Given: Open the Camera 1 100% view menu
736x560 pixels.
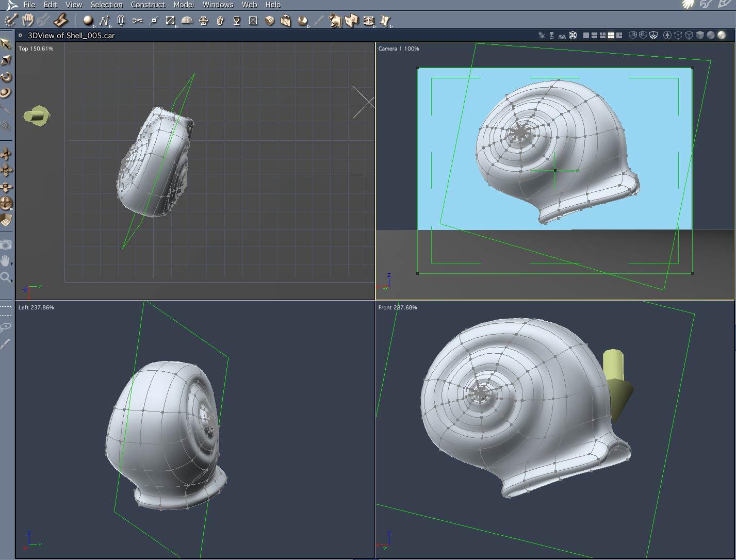Looking at the screenshot, I should pos(399,48).
